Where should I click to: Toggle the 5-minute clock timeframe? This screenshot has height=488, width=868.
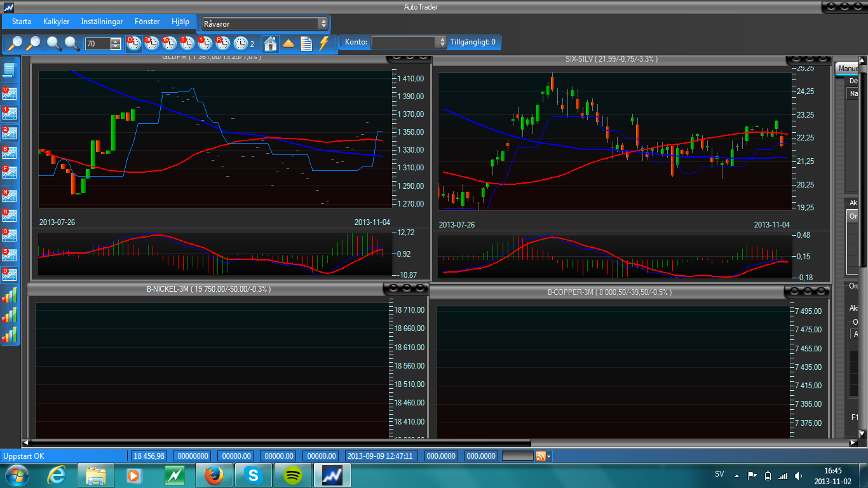point(187,43)
